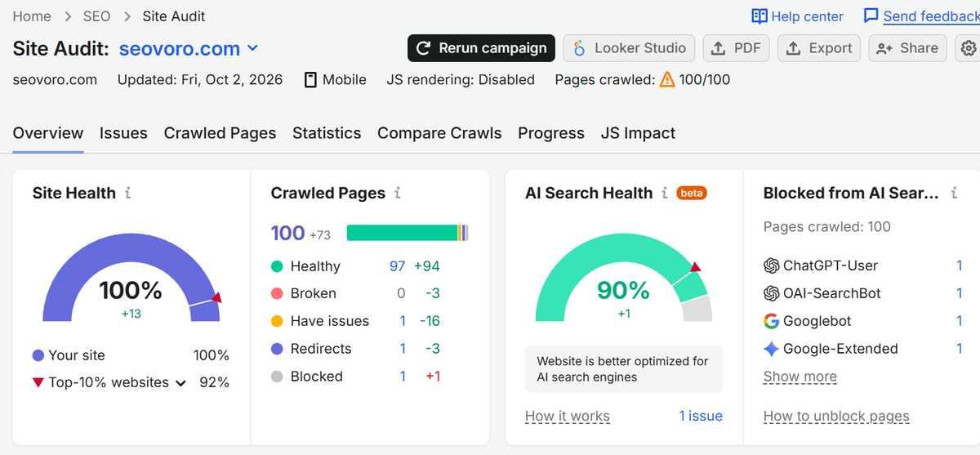The image size is (980, 455).
Task: Open the JS Impact tab
Action: pyautogui.click(x=638, y=133)
